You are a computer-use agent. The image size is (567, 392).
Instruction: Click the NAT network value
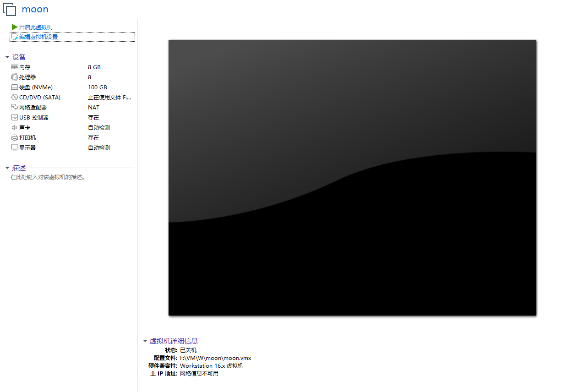click(x=93, y=107)
